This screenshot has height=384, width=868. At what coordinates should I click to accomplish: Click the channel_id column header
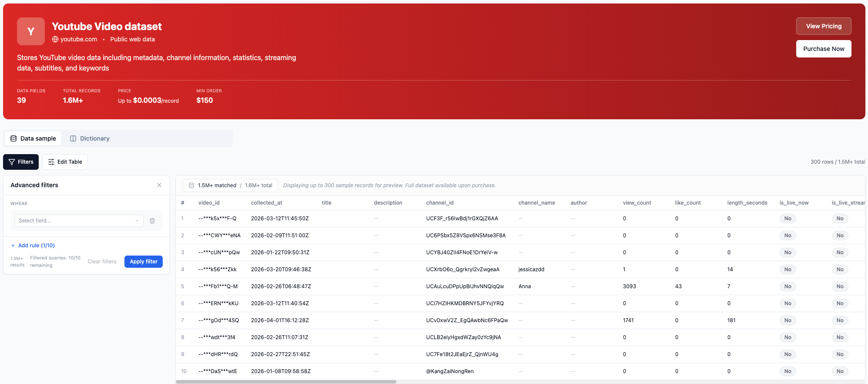click(x=440, y=203)
